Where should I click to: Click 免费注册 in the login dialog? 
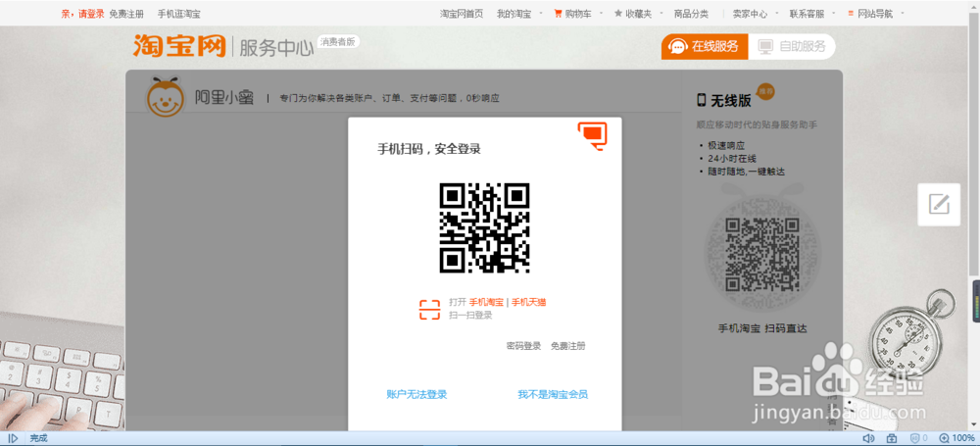tap(568, 346)
